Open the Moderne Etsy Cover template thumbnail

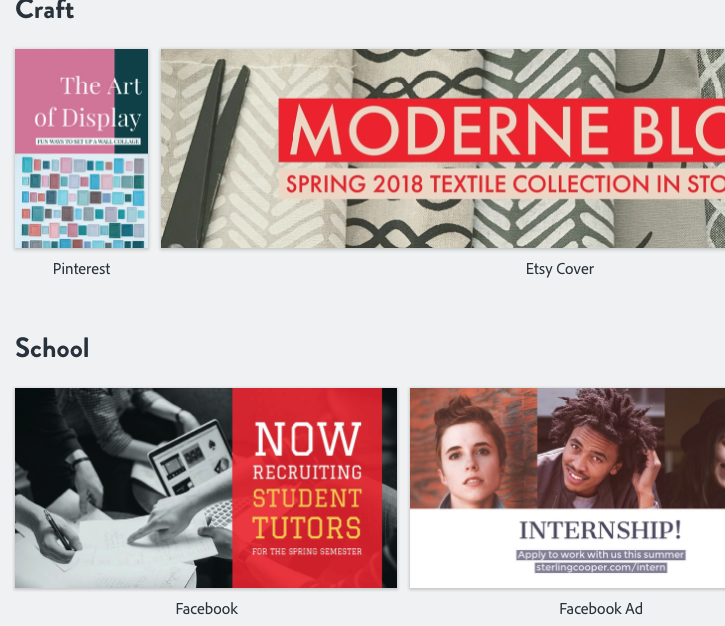(x=442, y=149)
